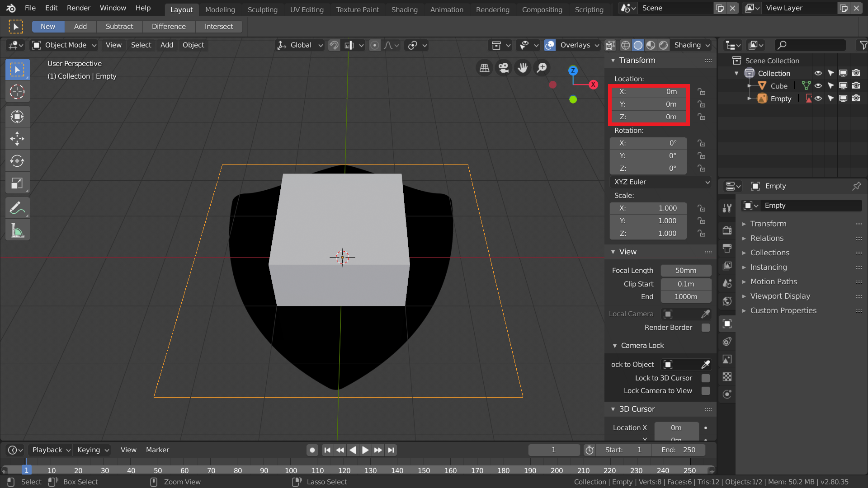868x488 pixels.
Task: Hide Cube in viewport via eye icon
Action: 818,86
